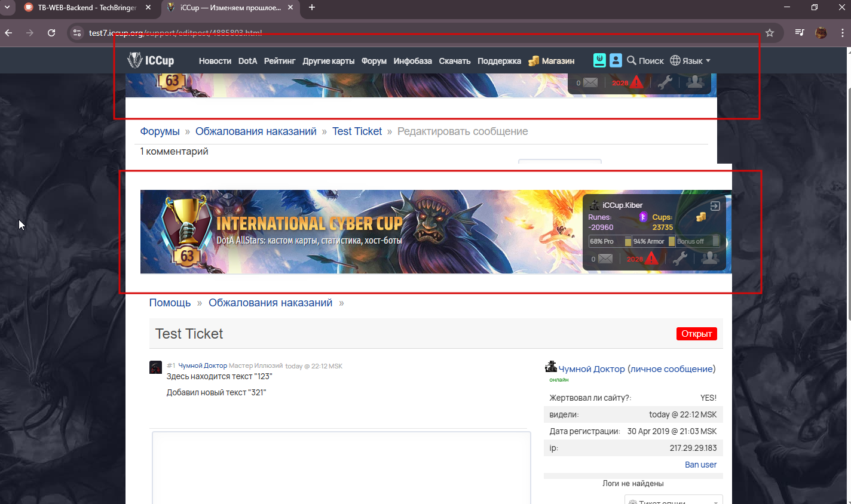851x504 pixels.
Task: Open the Поддержка menu item
Action: (499, 61)
